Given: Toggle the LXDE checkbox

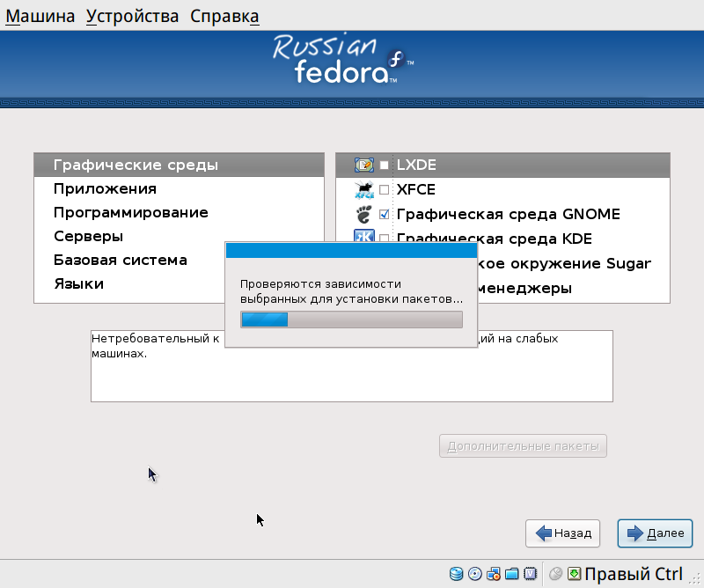Looking at the screenshot, I should [384, 165].
